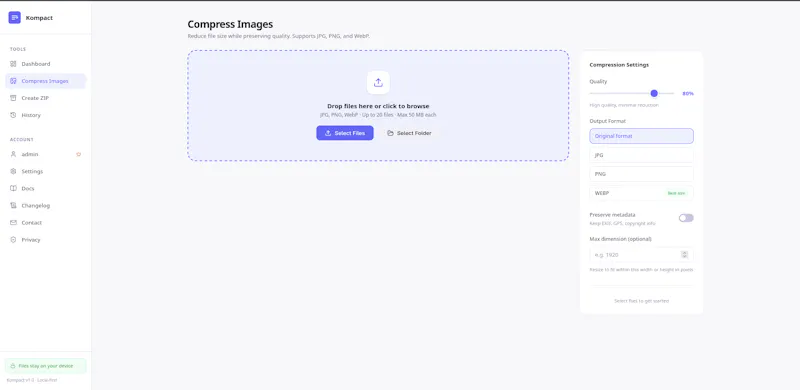Toggle the Preserve metadata switch

coord(686,218)
